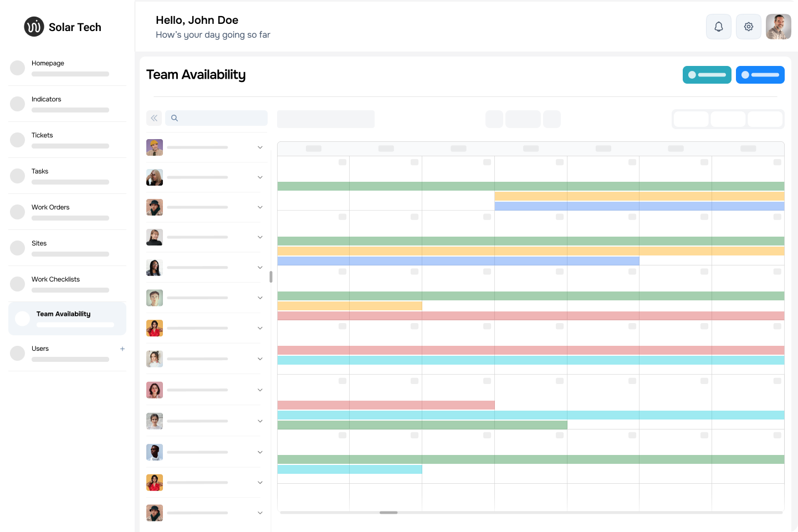Select the first orange availability bar
This screenshot has width=798, height=532.
(x=639, y=196)
